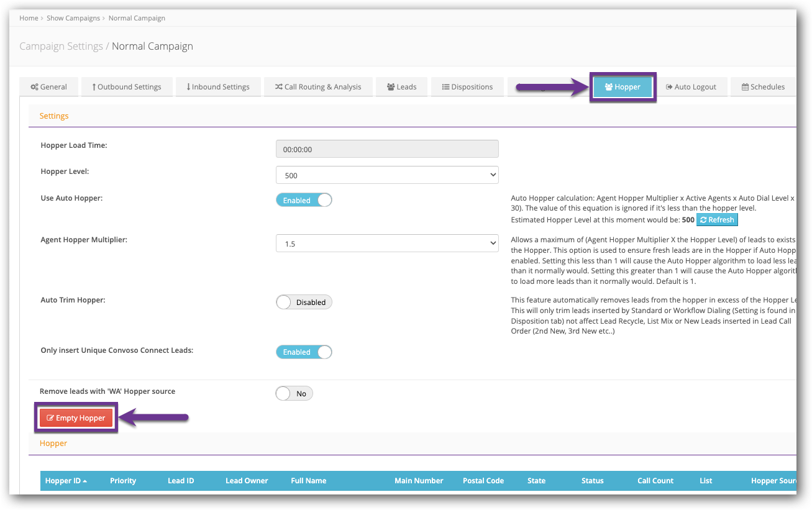
Task: Open the Agent Hopper Multiplier dropdown
Action: coord(387,244)
